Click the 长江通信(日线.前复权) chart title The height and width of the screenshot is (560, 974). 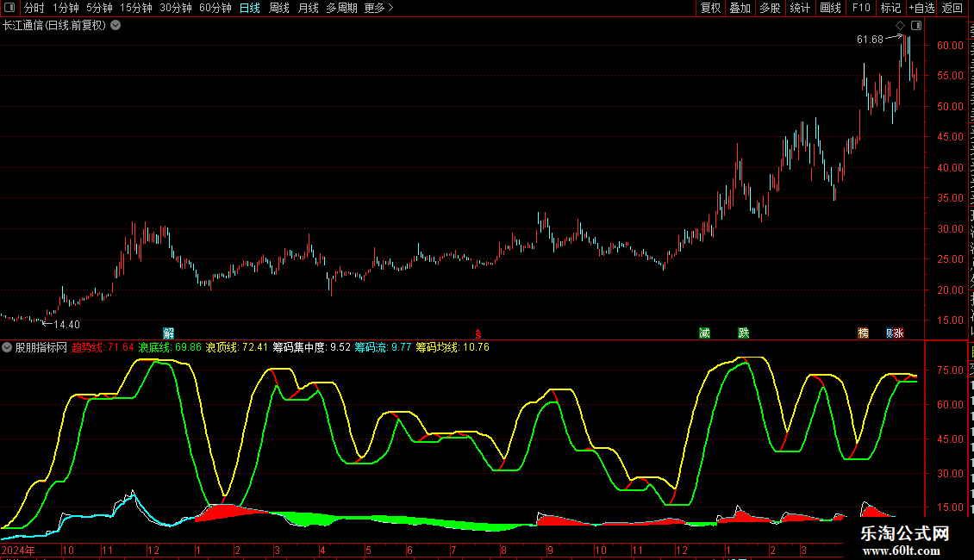(54, 26)
